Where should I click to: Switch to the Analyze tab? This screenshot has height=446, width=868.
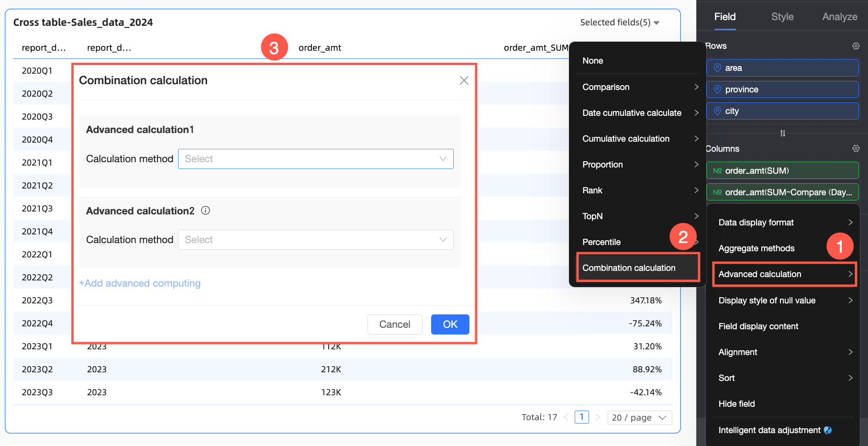pyautogui.click(x=839, y=17)
